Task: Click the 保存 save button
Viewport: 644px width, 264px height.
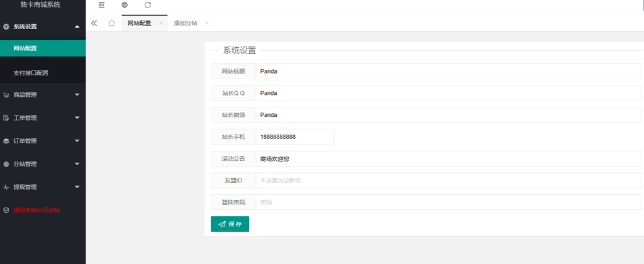Action: click(230, 224)
